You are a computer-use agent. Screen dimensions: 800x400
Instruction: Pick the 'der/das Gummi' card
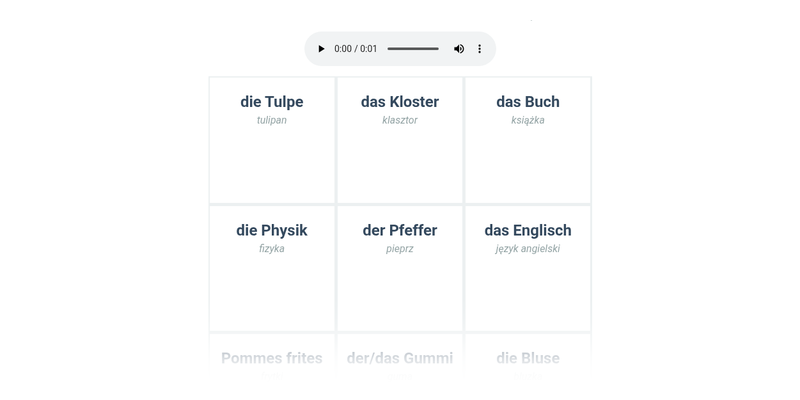400,366
